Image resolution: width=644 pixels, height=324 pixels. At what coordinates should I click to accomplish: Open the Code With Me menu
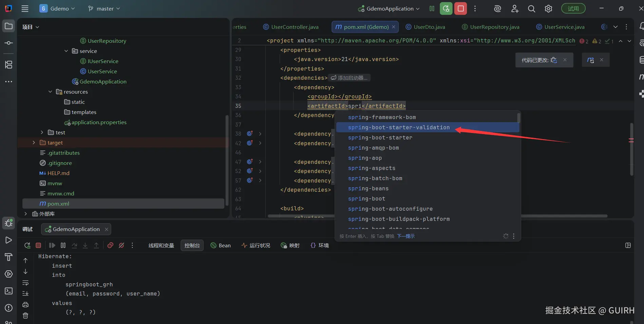point(515,8)
